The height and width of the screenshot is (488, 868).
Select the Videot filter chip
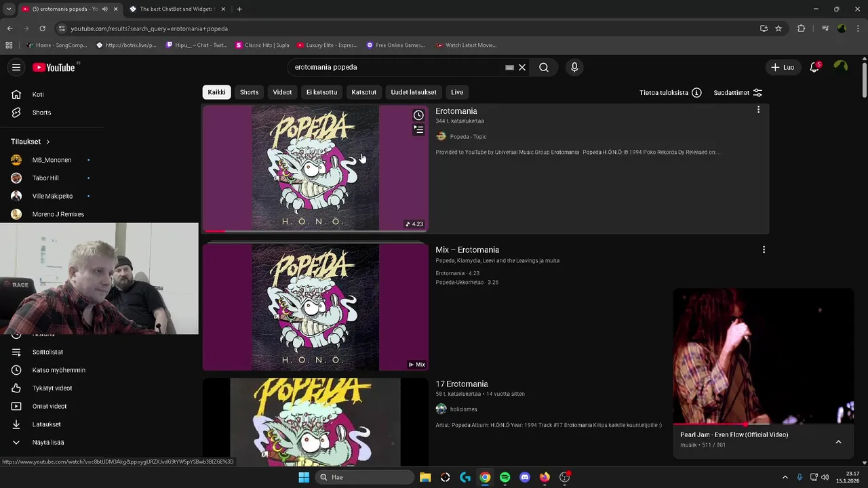(282, 92)
